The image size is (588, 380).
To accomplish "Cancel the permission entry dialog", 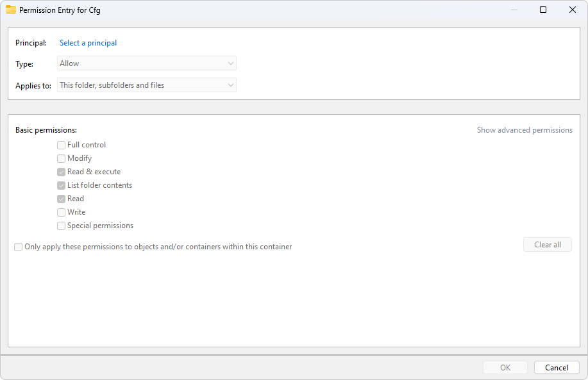I will pos(557,367).
